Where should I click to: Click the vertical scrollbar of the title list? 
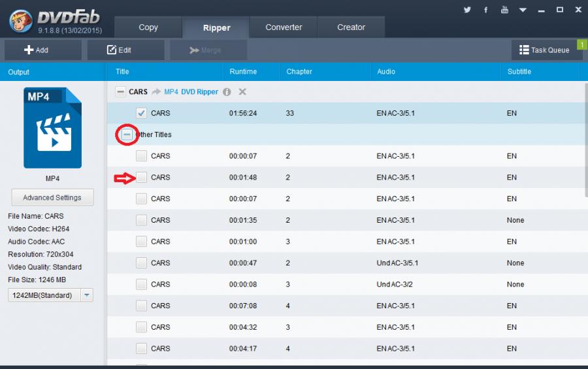pos(586,140)
